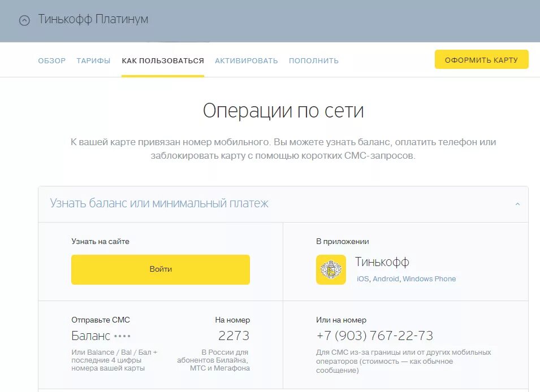The width and height of the screenshot is (540, 392).
Task: Click the Узнать баланс или минимальный платеж heading
Action: coord(159,203)
